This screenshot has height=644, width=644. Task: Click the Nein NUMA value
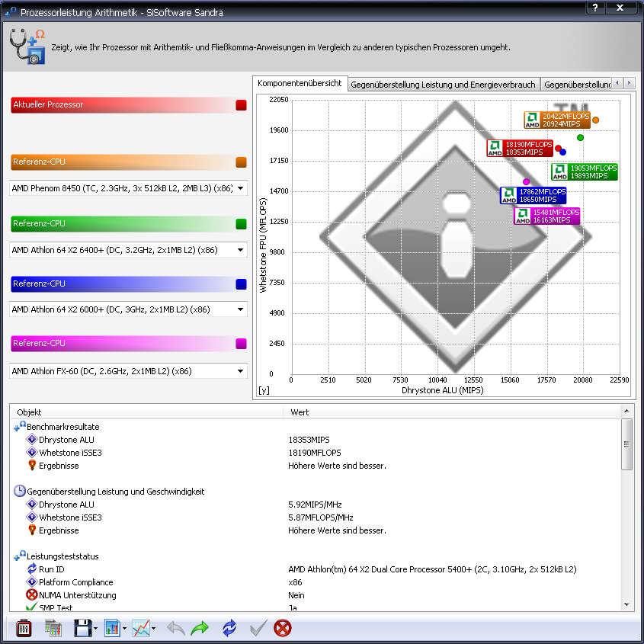(296, 595)
